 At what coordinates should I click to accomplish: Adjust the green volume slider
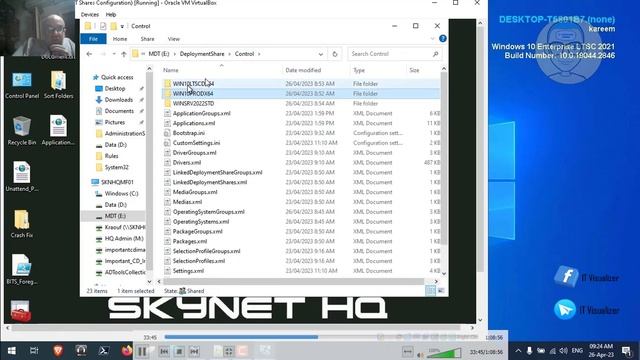pyautogui.click(x=444, y=352)
